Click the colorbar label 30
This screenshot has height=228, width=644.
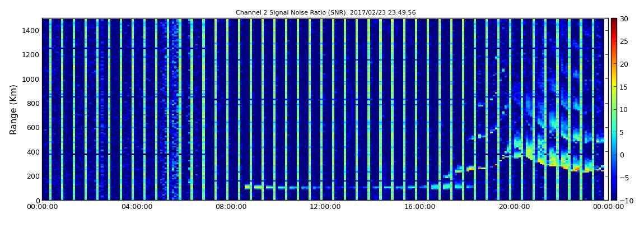tap(624, 18)
